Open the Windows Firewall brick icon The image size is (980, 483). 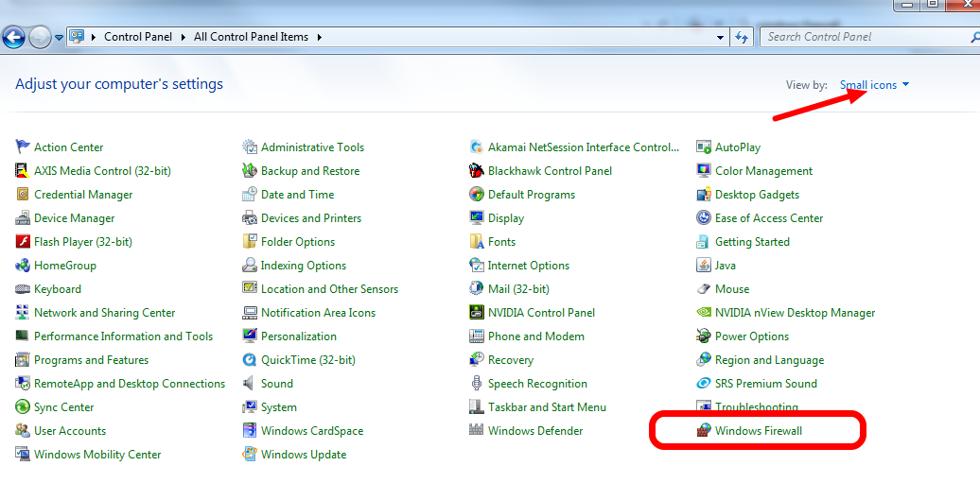(x=704, y=430)
